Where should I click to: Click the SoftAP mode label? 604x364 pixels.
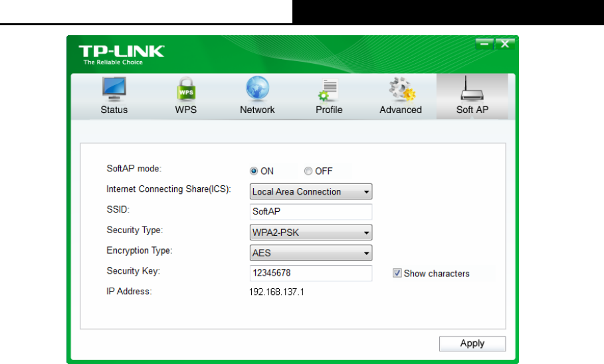tap(134, 169)
